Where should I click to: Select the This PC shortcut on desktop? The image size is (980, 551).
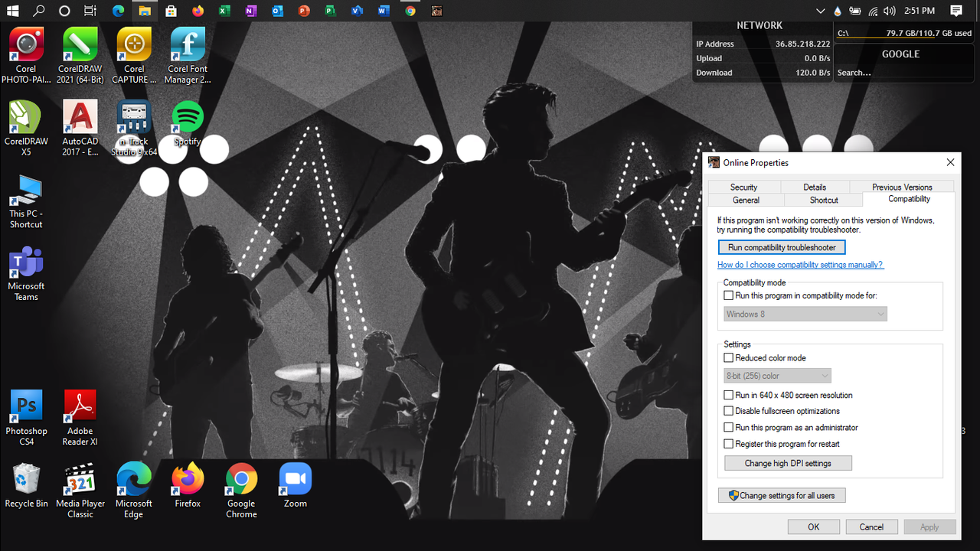pos(26,201)
